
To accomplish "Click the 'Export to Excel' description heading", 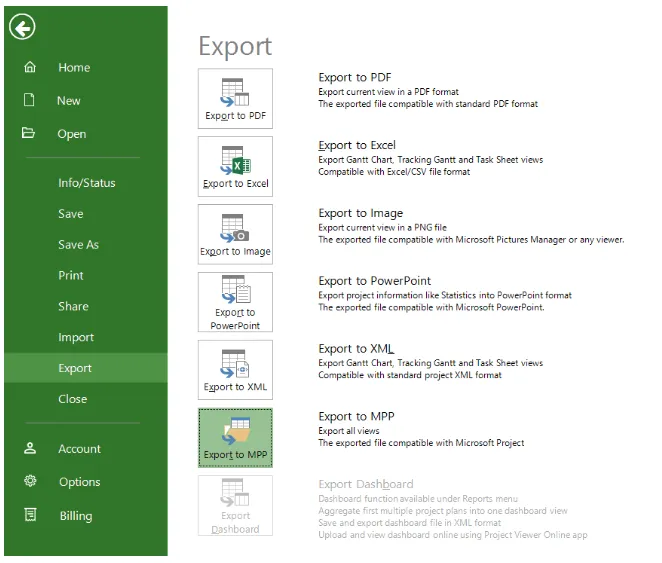I will (357, 145).
